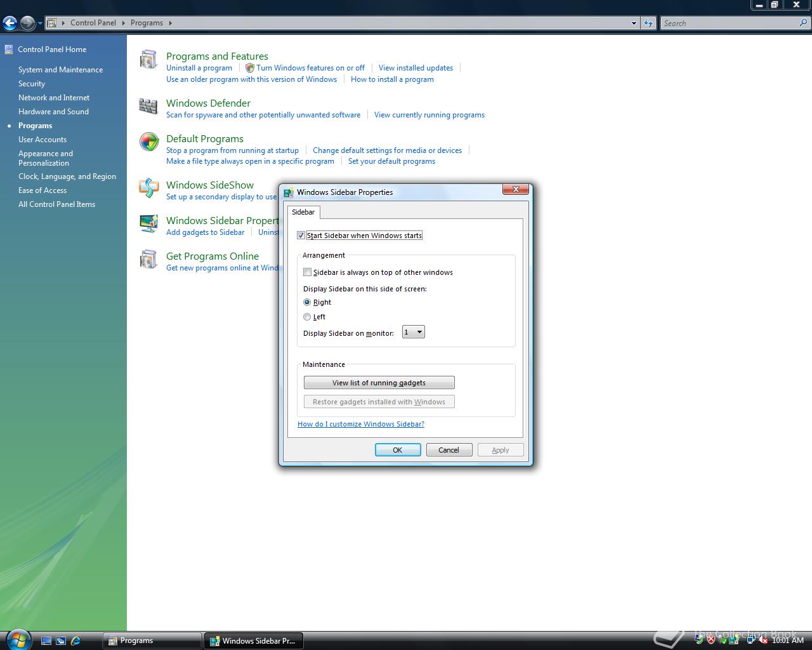This screenshot has height=650, width=812.
Task: Click Scan for spyware link
Action: coord(263,115)
